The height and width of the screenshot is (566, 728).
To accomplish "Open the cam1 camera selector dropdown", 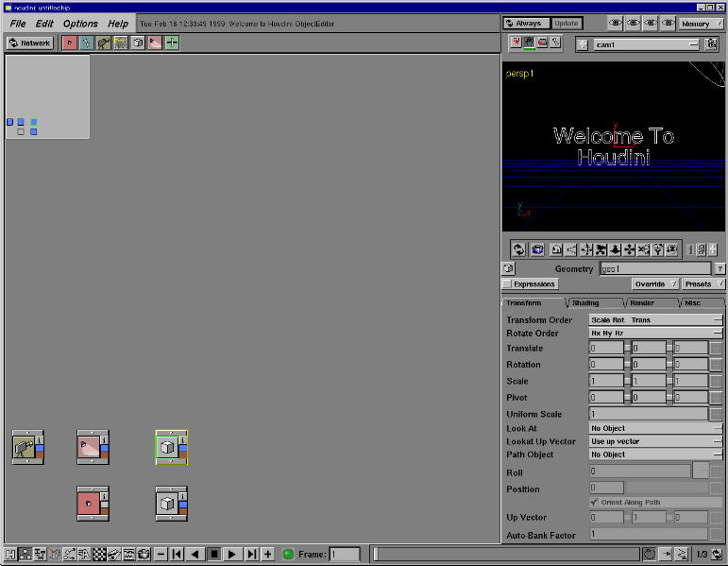I will 646,44.
